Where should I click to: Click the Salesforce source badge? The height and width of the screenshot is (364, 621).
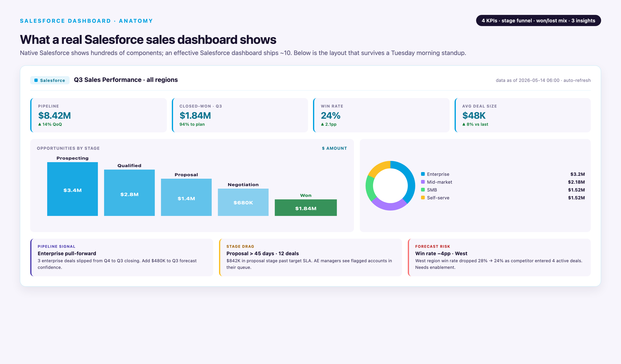pyautogui.click(x=50, y=80)
